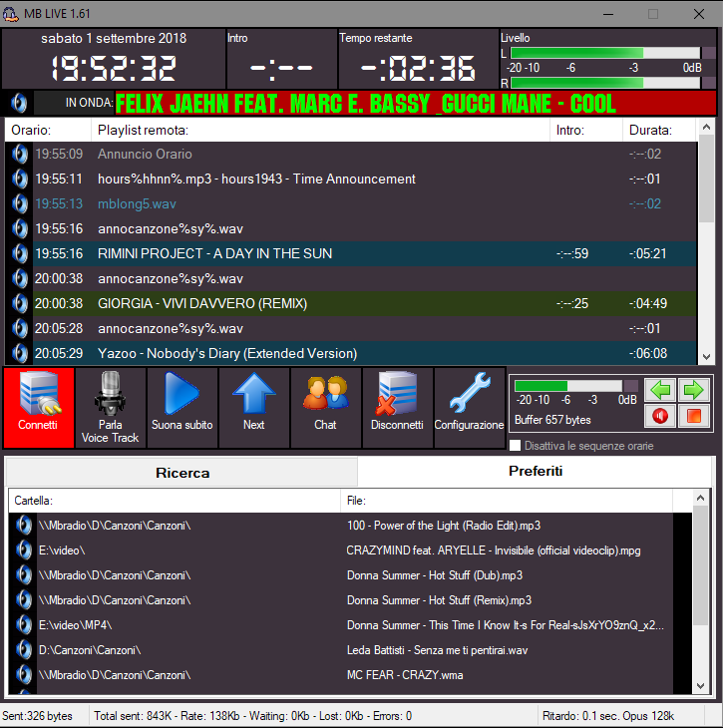Switch to the Ricerca tab
The image size is (723, 728).
pos(182,473)
